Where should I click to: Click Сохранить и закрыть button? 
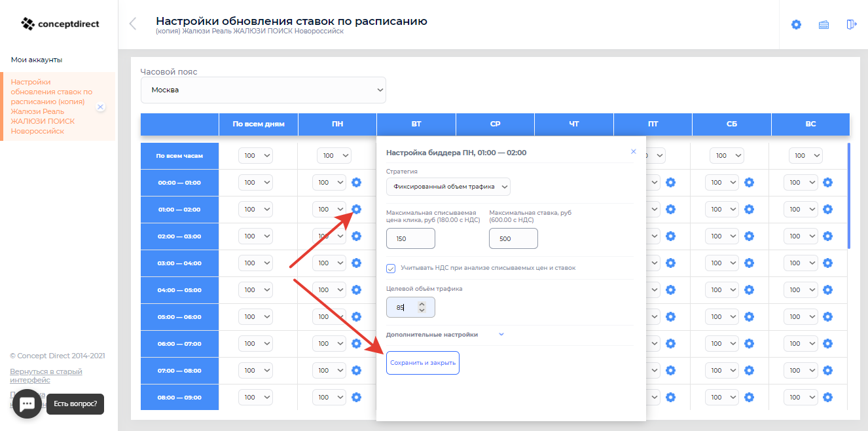click(x=423, y=363)
